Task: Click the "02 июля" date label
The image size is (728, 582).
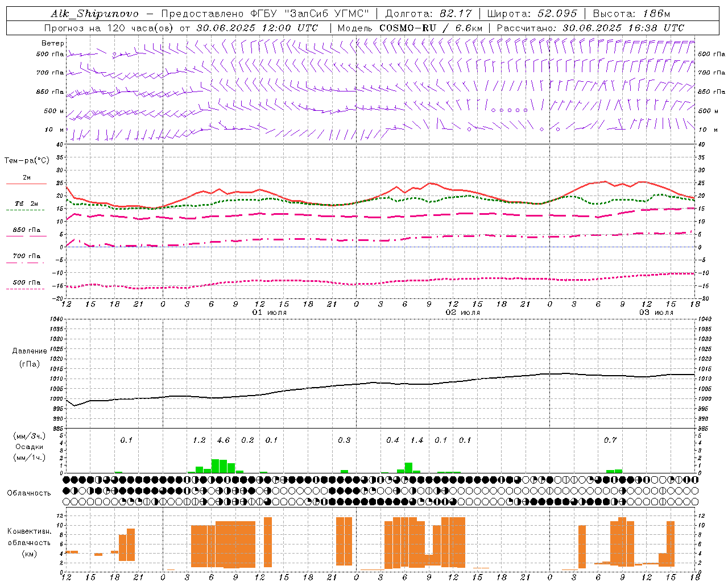Action: (x=463, y=313)
